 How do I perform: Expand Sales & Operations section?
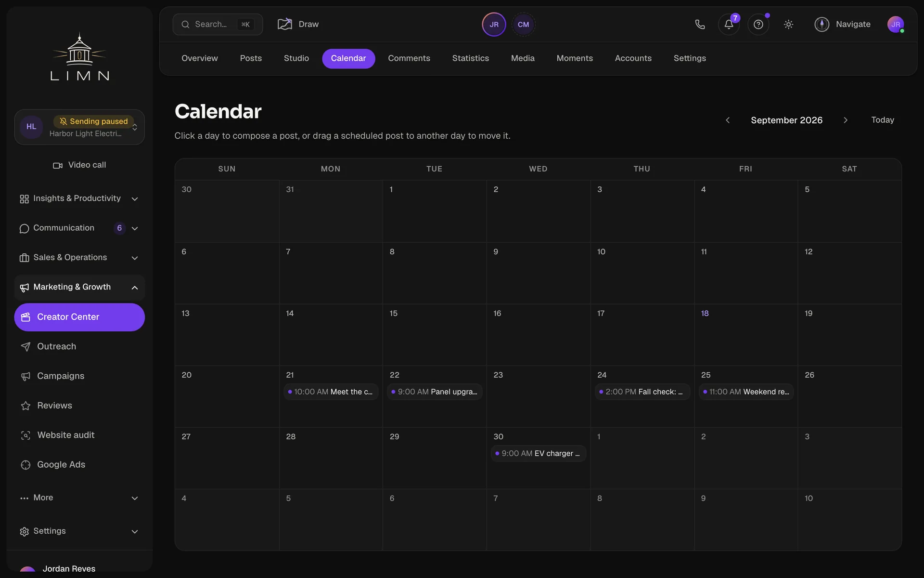79,258
